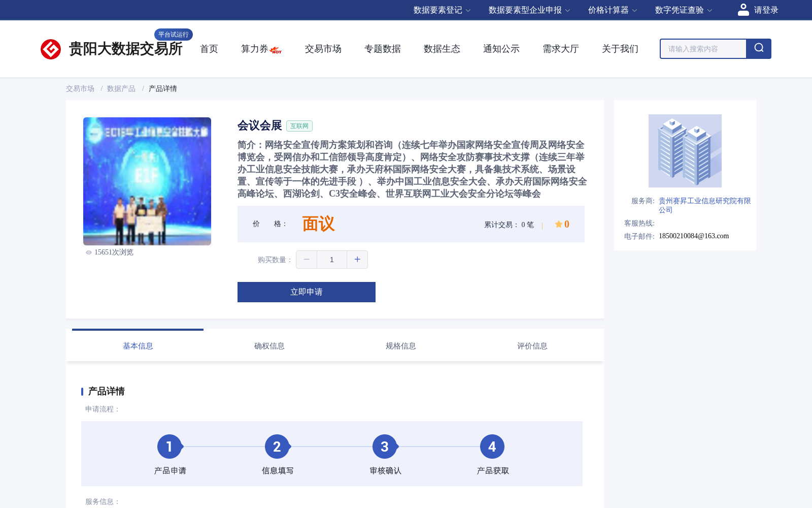Open 需求大厅 navigation item
This screenshot has width=812, height=508.
tap(561, 49)
